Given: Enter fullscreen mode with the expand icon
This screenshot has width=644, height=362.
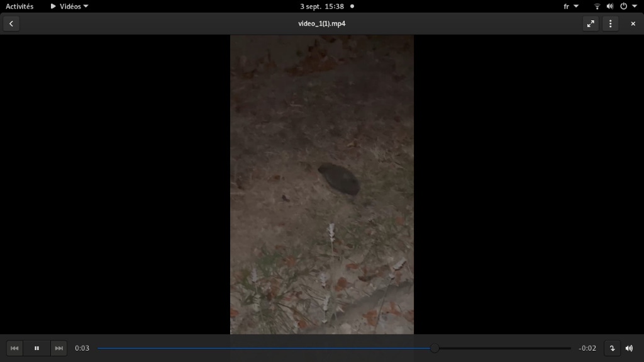Looking at the screenshot, I should (x=591, y=24).
